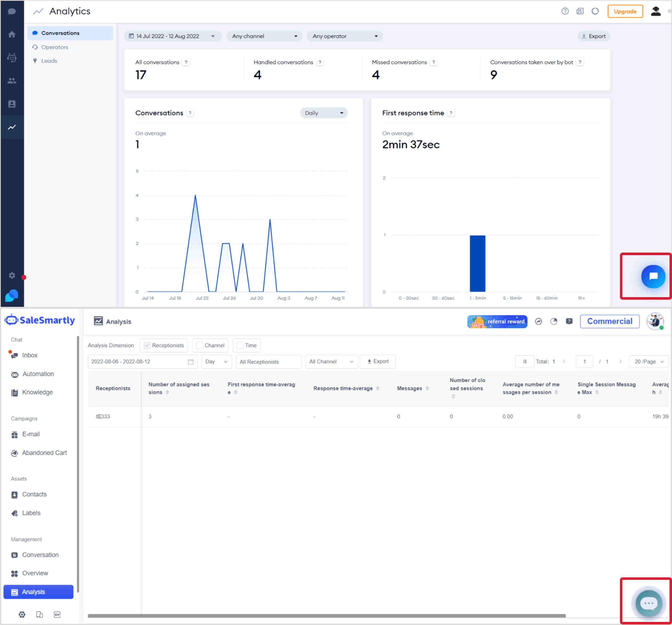Click the 2022-08-06 - 2022-08-12 date field

pos(143,362)
